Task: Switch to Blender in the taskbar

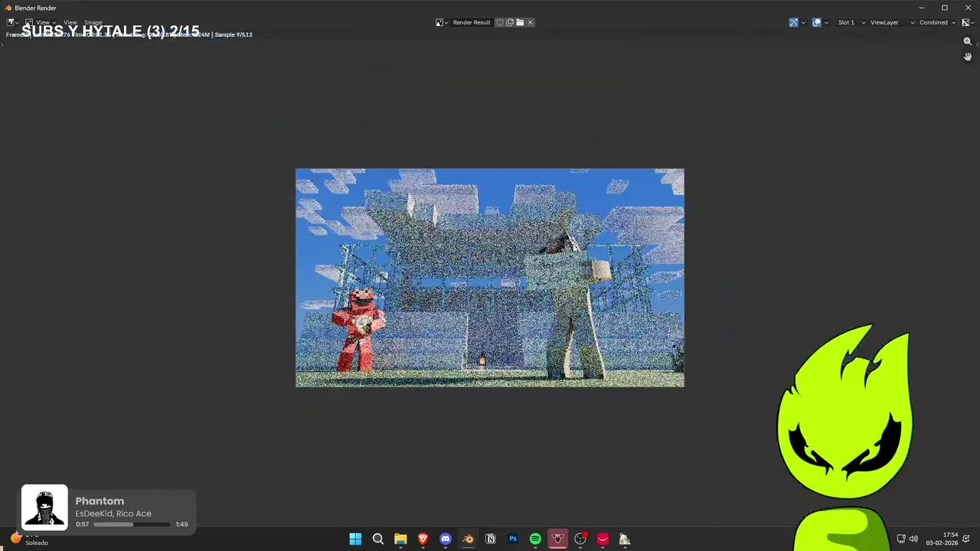Action: coord(468,539)
